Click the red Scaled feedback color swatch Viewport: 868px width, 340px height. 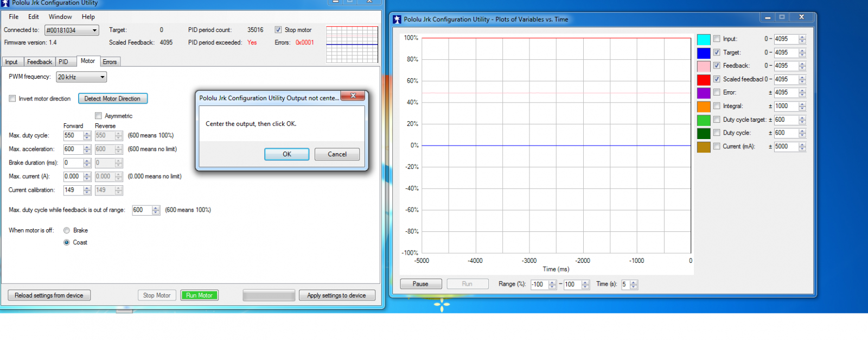[704, 79]
